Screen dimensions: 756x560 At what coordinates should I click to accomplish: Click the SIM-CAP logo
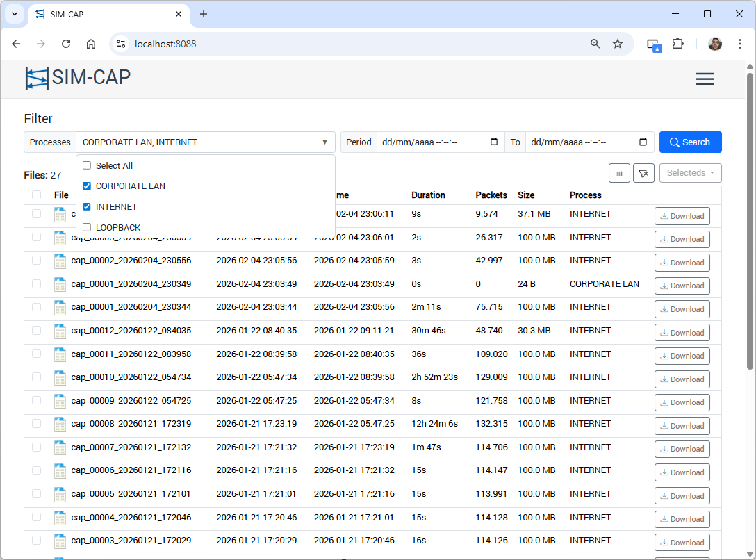pyautogui.click(x=77, y=78)
